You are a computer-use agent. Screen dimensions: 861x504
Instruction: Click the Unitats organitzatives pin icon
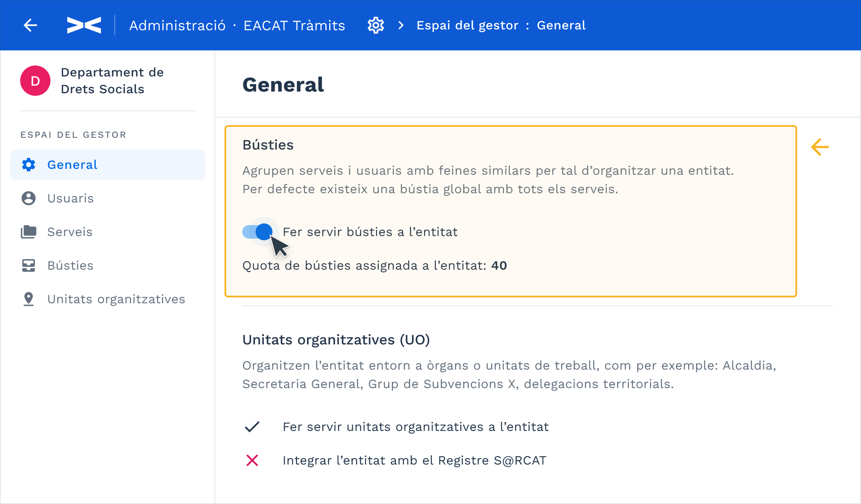point(29,299)
